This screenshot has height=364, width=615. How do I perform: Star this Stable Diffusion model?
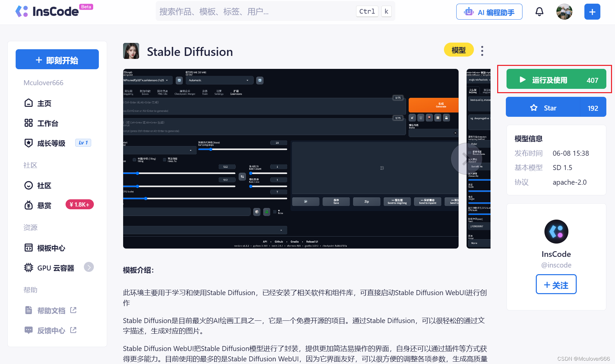[x=556, y=107]
